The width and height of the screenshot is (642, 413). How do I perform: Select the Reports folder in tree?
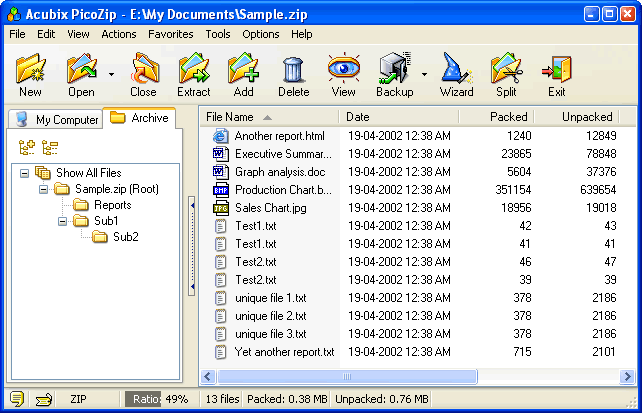tap(102, 205)
